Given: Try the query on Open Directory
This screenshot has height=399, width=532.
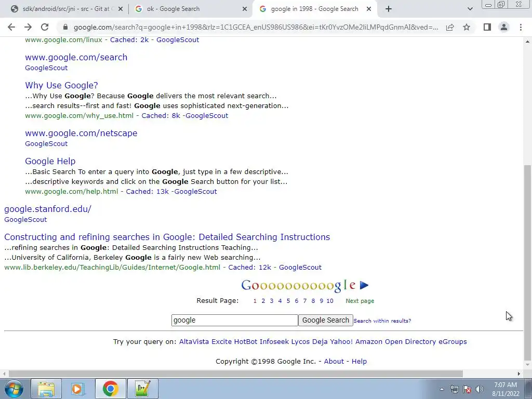Looking at the screenshot, I should pos(410,342).
